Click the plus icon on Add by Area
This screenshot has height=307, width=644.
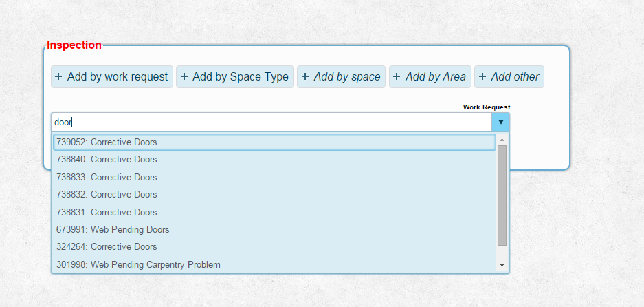pos(397,77)
